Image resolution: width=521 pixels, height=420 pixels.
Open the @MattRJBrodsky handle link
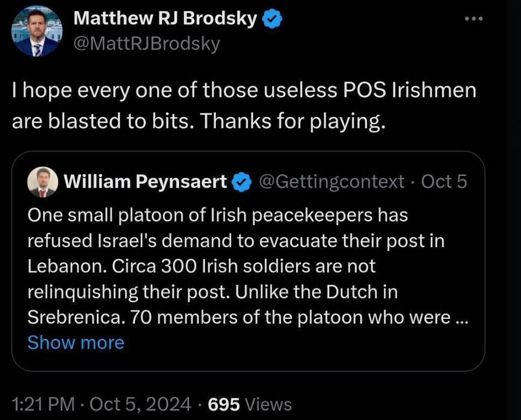click(x=146, y=43)
